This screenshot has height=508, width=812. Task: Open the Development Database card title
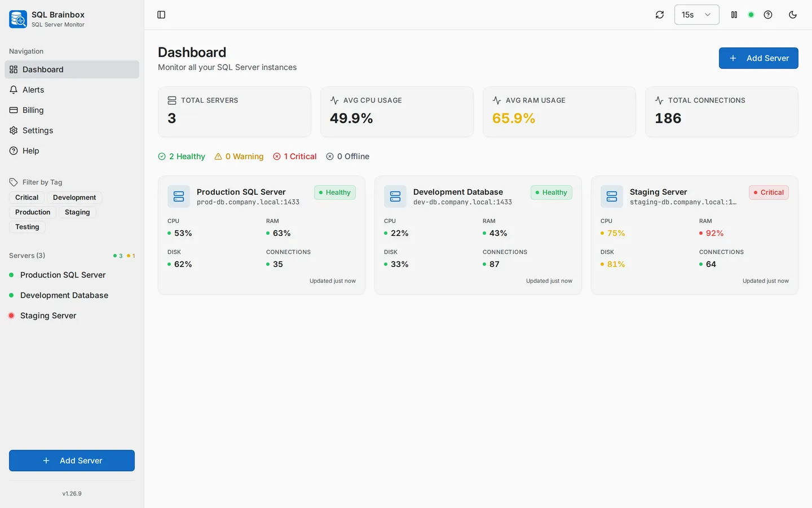tap(458, 192)
